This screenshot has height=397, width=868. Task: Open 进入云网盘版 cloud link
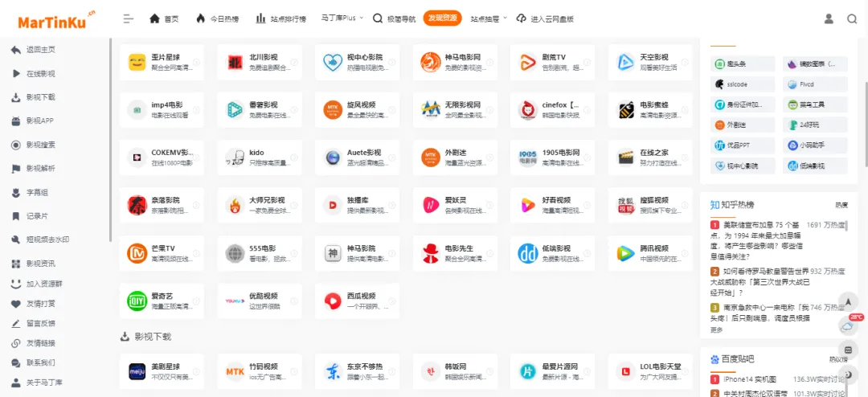click(545, 18)
